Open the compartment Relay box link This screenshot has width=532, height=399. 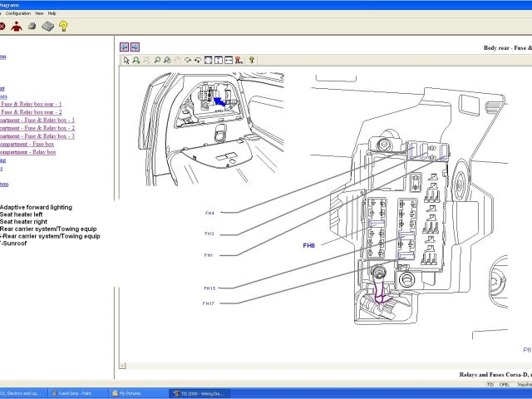pyautogui.click(x=27, y=153)
